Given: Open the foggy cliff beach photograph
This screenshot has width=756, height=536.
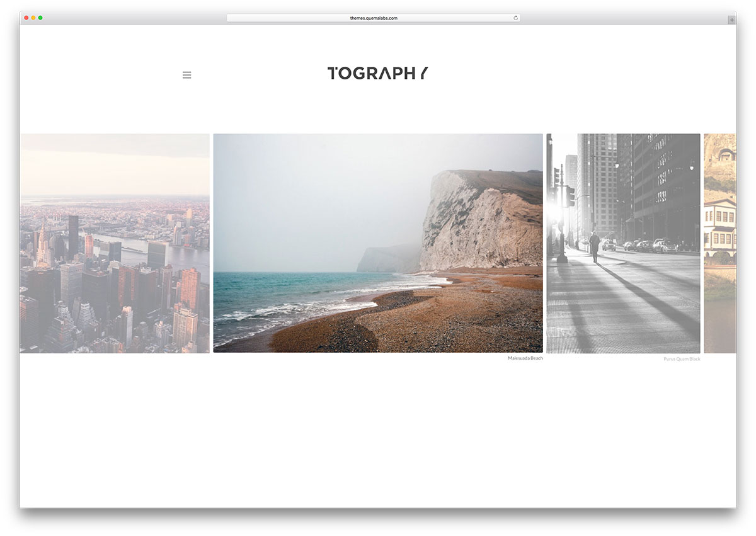Looking at the screenshot, I should (x=377, y=242).
